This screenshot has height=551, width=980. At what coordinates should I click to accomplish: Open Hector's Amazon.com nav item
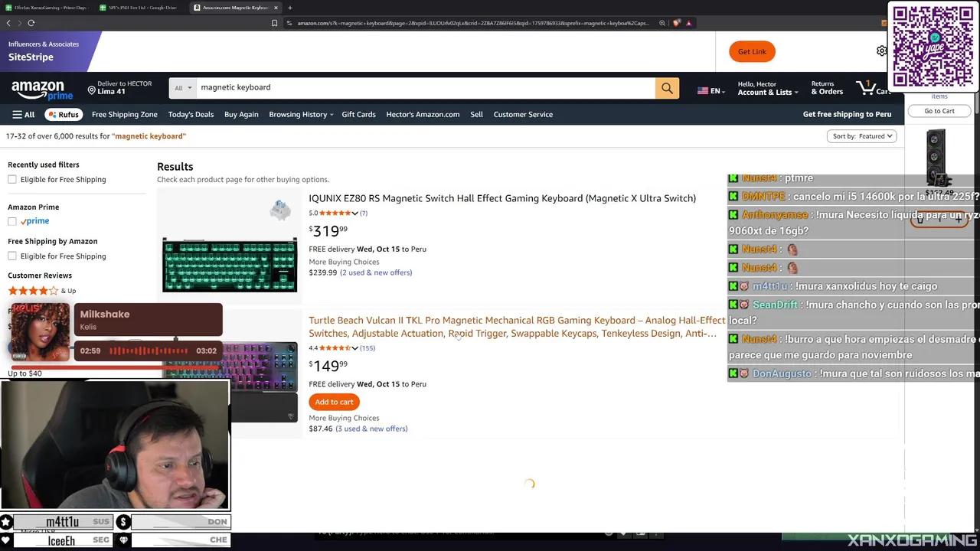(423, 115)
